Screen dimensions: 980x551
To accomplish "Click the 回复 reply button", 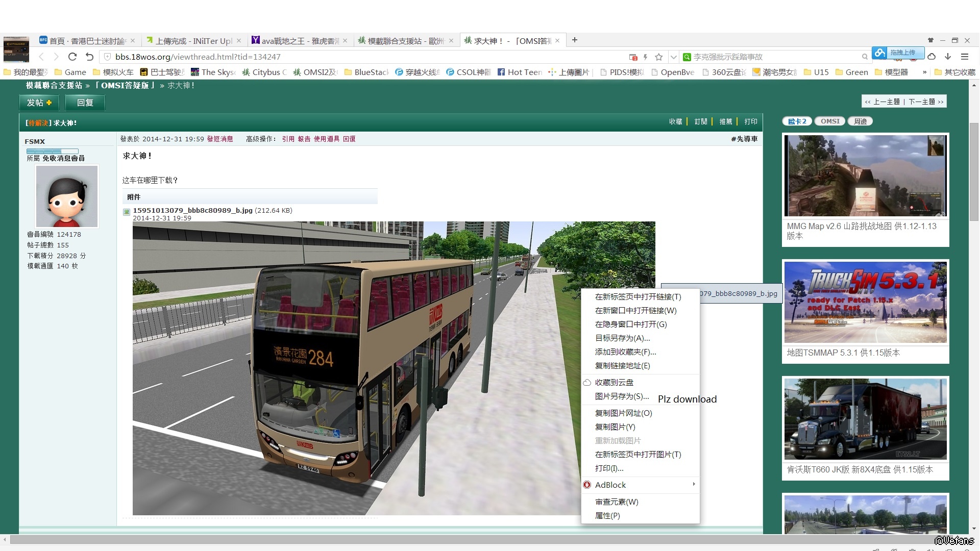I will click(85, 103).
